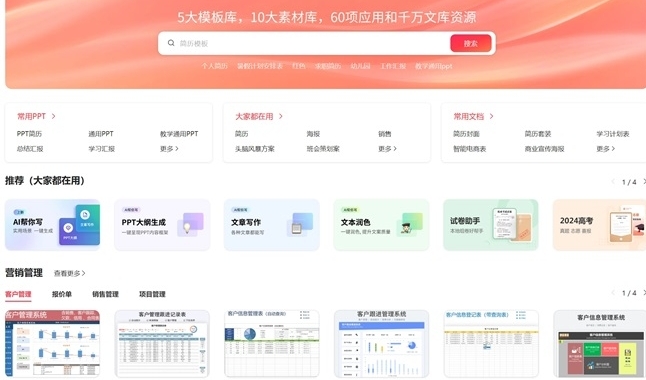Image resolution: width=646 pixels, height=380 pixels.
Task: Open the 文本润色 card
Action: [381, 225]
